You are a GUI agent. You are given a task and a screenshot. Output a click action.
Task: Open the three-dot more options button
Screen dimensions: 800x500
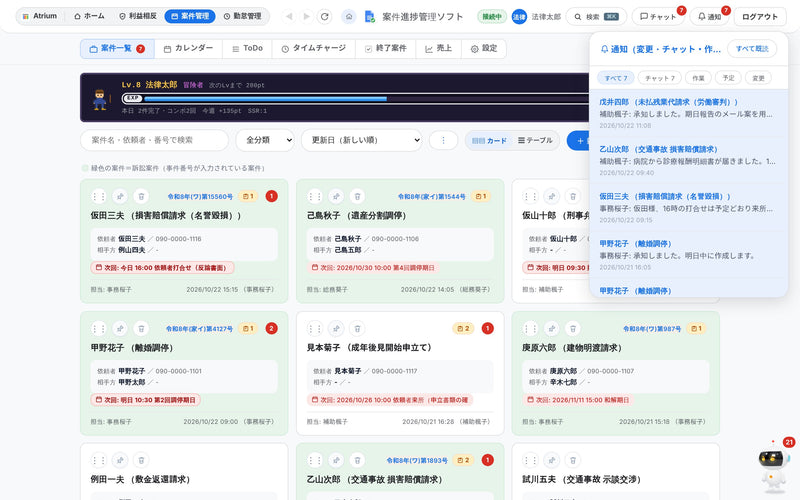tap(443, 140)
